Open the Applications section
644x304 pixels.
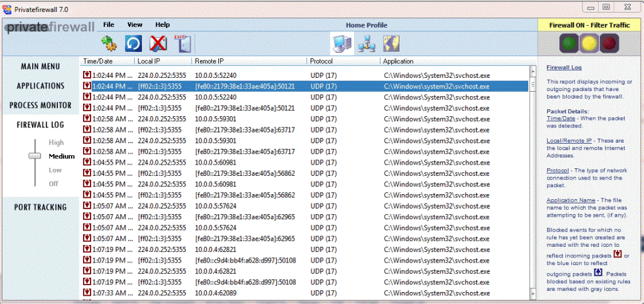(40, 86)
